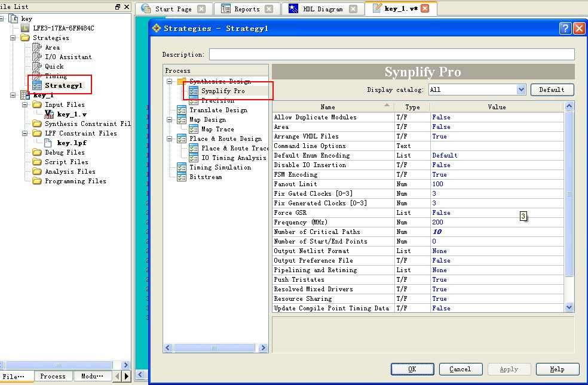This screenshot has width=588, height=385.
Task: Click the Help button
Action: point(557,369)
